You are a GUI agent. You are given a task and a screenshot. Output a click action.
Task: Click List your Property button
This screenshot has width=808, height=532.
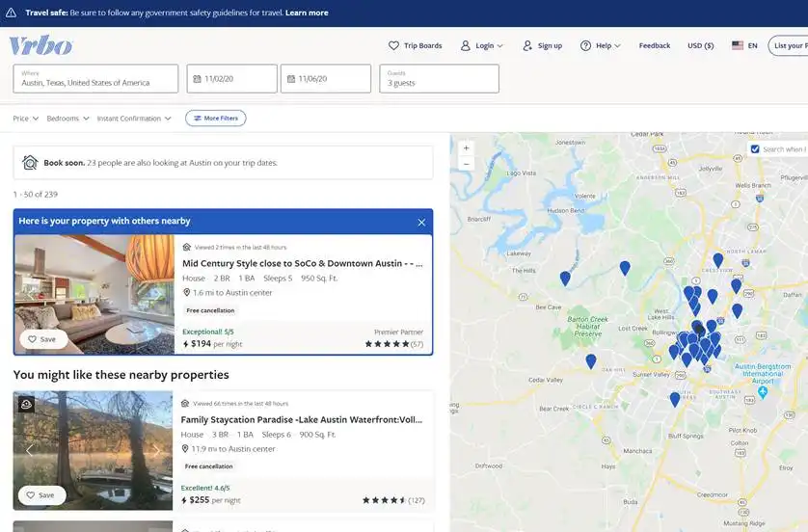point(788,45)
